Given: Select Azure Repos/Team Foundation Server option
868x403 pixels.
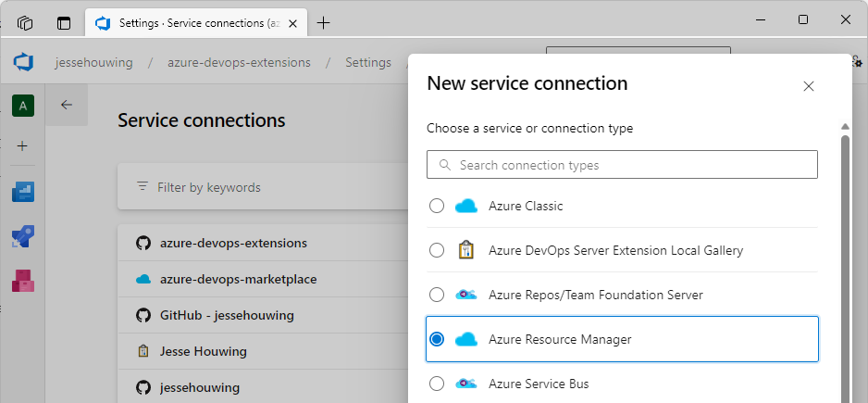Looking at the screenshot, I should pyautogui.click(x=437, y=295).
